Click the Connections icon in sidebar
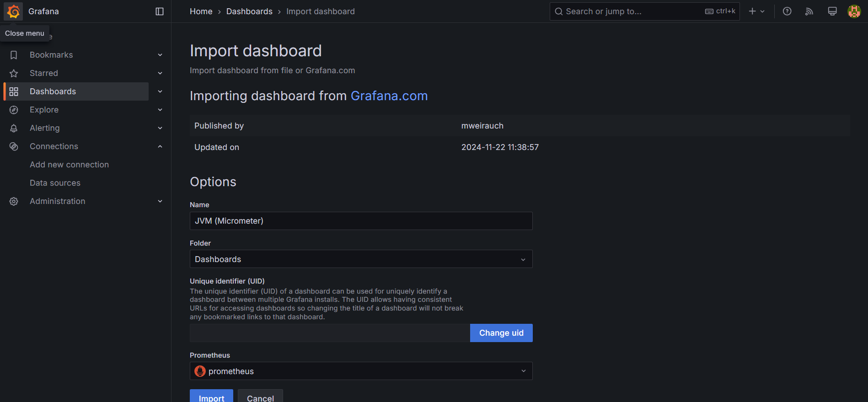868x402 pixels. pos(14,146)
